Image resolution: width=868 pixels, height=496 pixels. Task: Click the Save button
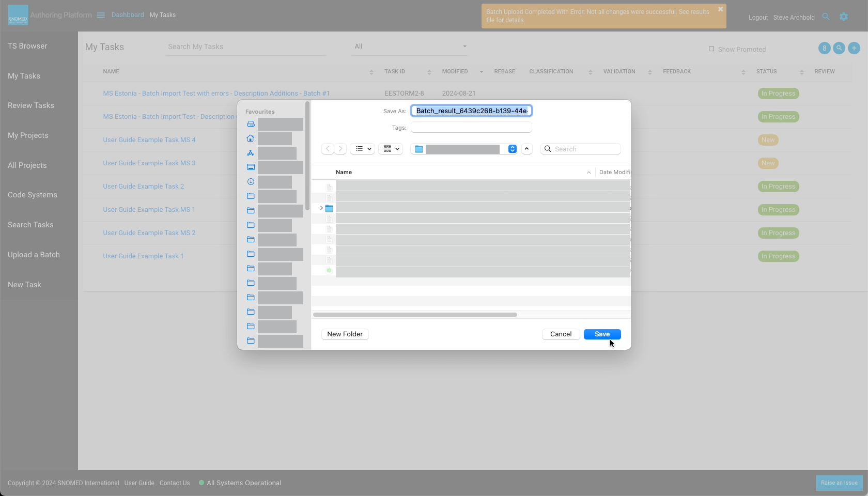(602, 334)
